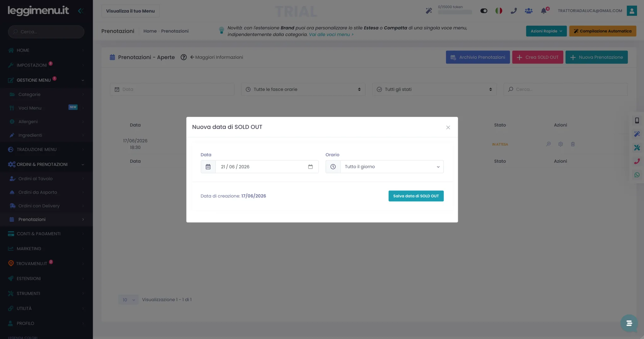Screen dimensions: 644x339
Task: Open Voci Menu sidebar item
Action: click(x=46, y=108)
